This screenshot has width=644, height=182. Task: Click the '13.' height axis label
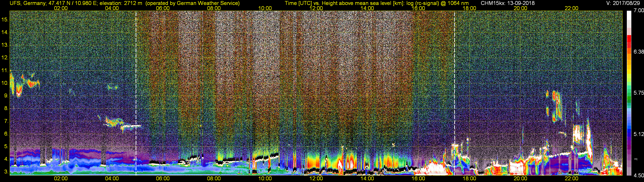(x=5, y=45)
